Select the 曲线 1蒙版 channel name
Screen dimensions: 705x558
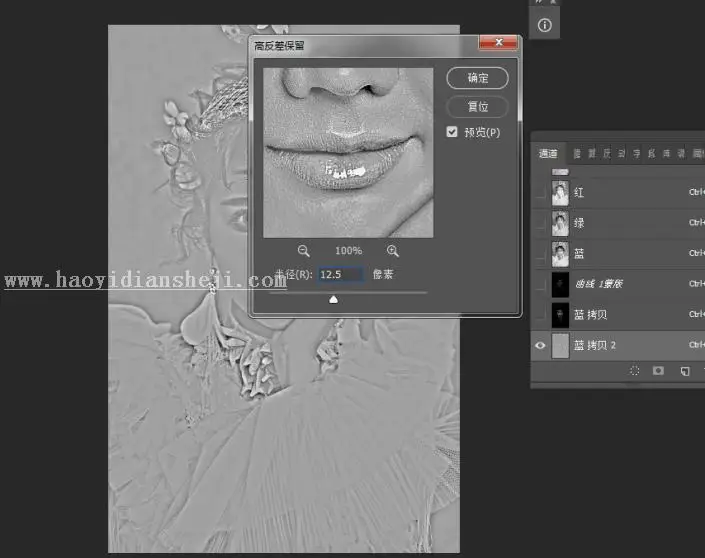click(599, 284)
